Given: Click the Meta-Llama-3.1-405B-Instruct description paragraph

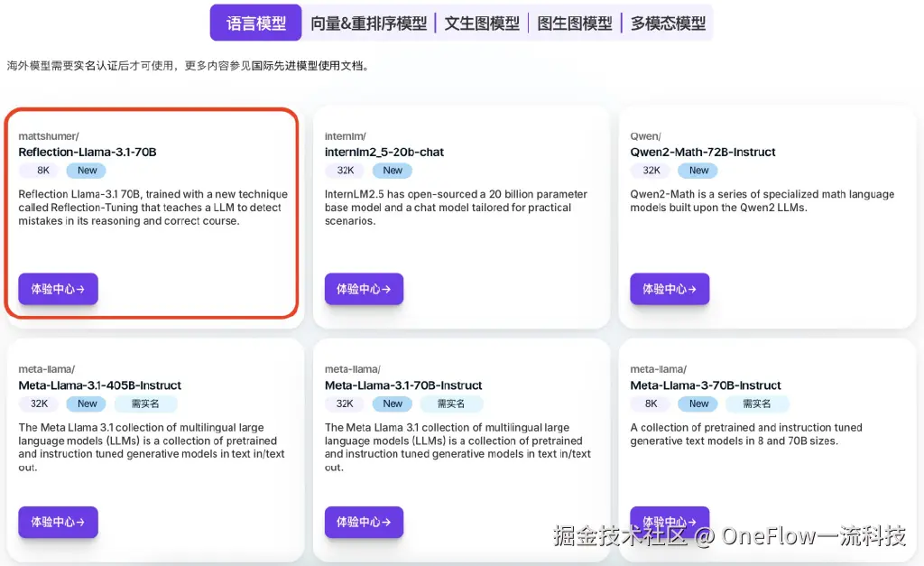Looking at the screenshot, I should point(152,448).
